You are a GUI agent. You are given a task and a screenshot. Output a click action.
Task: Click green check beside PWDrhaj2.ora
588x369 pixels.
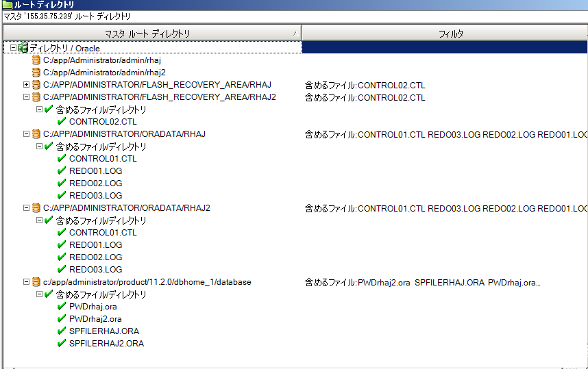pyautogui.click(x=62, y=319)
